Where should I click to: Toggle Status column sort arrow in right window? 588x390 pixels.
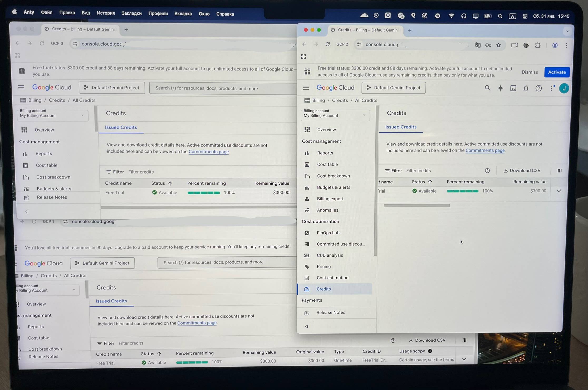(430, 182)
